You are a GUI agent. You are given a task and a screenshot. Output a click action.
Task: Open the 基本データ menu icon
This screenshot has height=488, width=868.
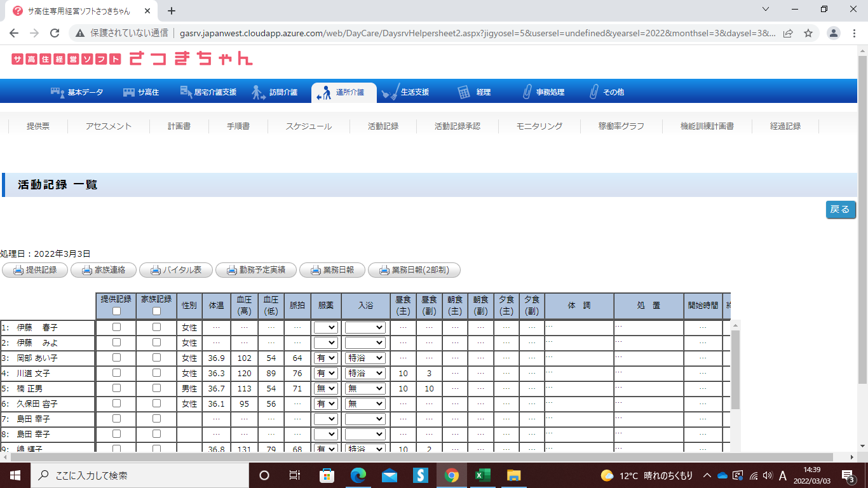pos(58,92)
